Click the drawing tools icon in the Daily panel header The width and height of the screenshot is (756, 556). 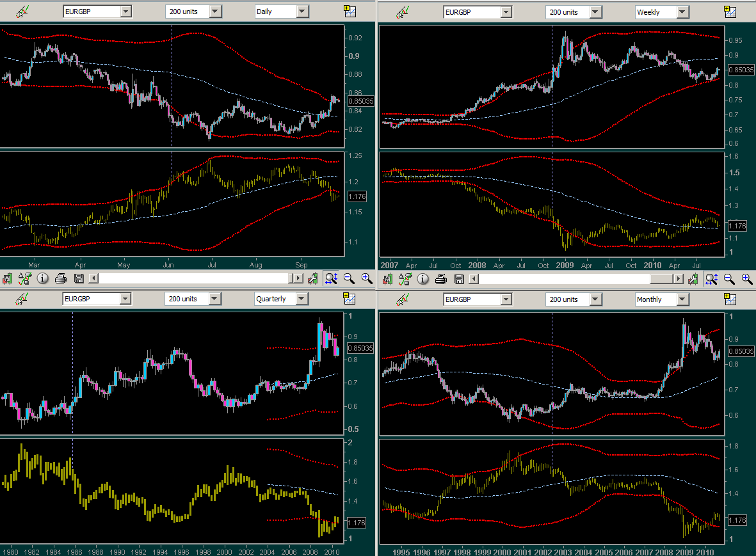pos(22,12)
